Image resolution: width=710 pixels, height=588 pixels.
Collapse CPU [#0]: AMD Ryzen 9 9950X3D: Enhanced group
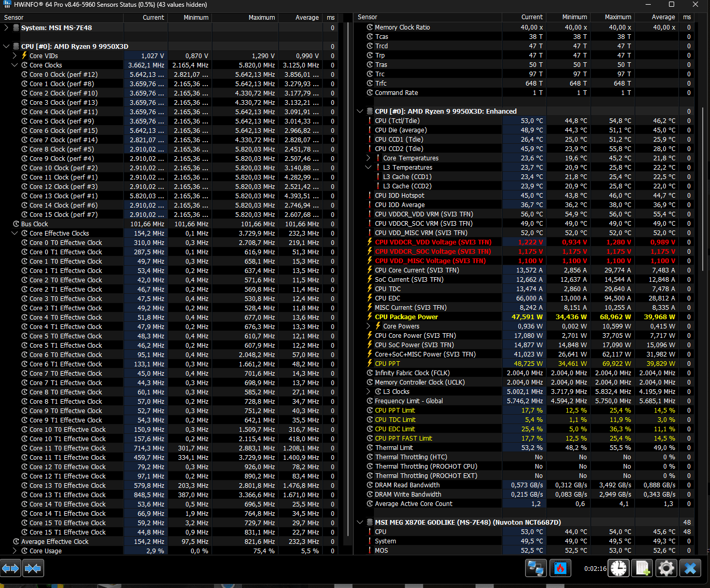click(360, 111)
